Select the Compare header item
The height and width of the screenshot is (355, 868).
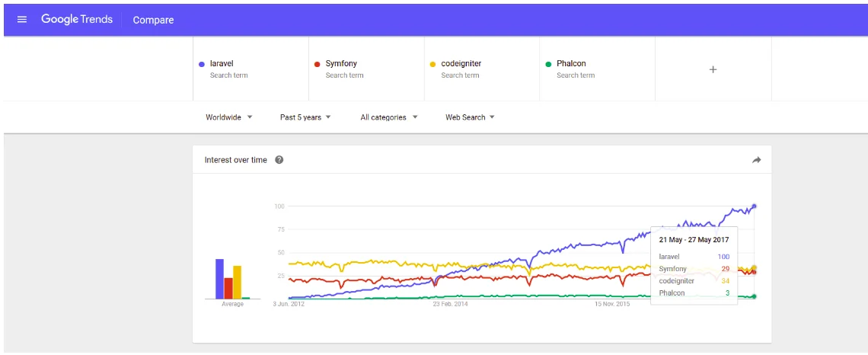[x=153, y=20]
